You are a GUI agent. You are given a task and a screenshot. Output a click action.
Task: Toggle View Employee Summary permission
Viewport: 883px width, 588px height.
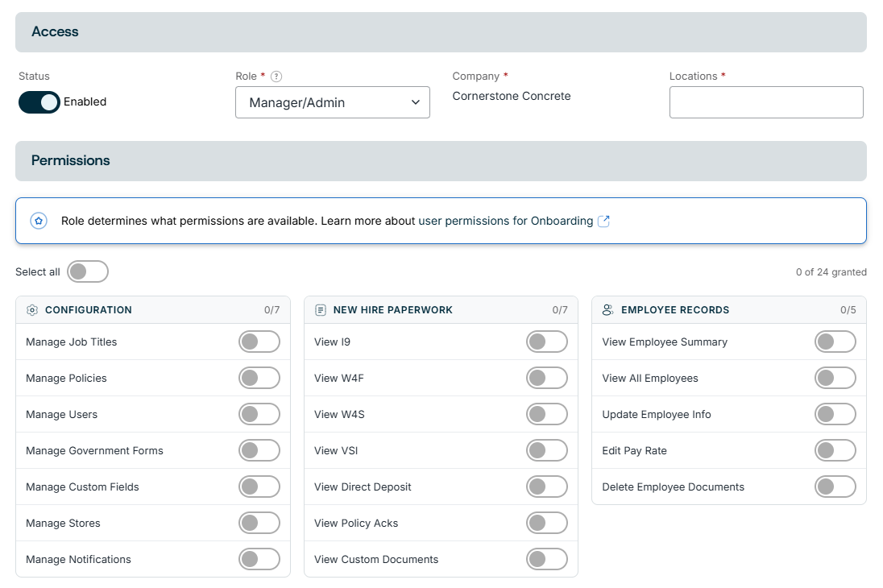tap(835, 342)
